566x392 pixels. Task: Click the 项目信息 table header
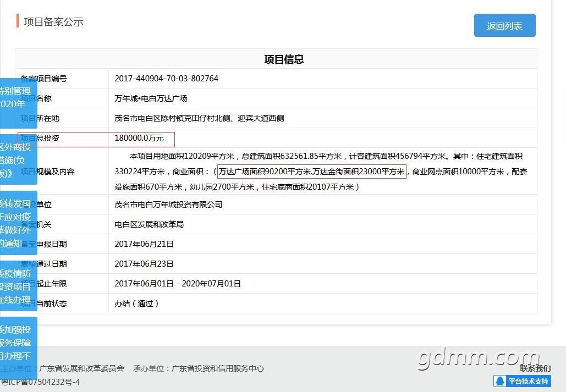284,59
